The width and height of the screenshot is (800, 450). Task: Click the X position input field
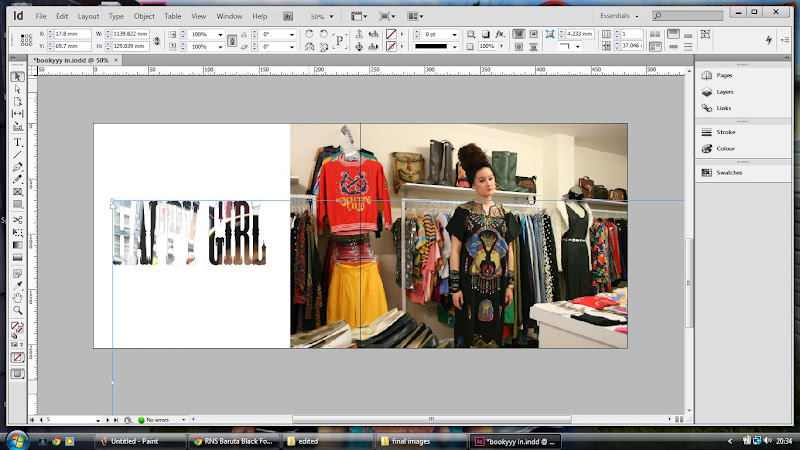point(72,34)
